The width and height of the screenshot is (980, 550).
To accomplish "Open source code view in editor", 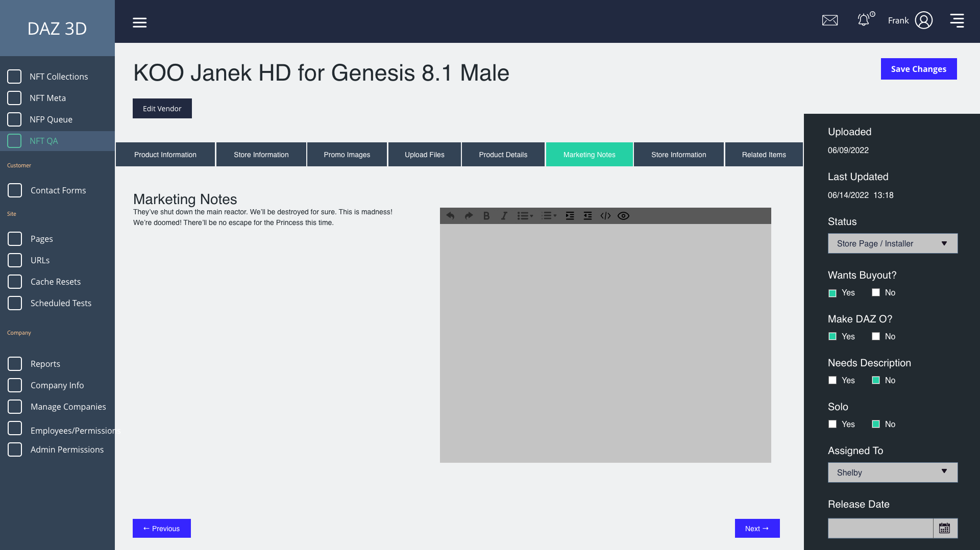I will [x=605, y=216].
